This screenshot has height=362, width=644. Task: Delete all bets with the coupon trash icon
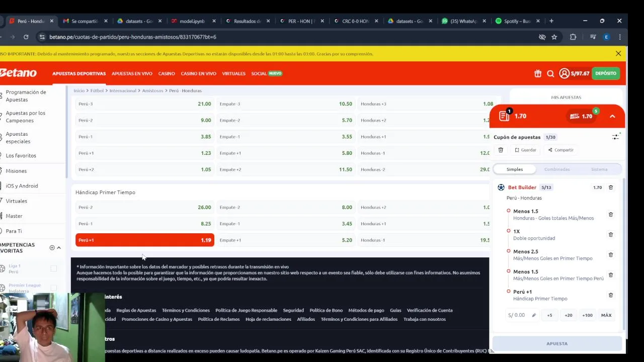point(501,150)
